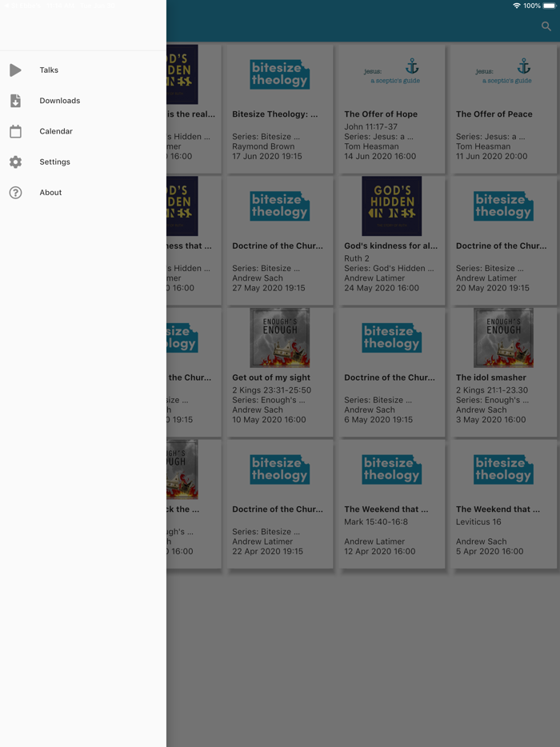Select 'Mark 15:40-16:8' passage text
560x747 pixels.
click(x=376, y=521)
